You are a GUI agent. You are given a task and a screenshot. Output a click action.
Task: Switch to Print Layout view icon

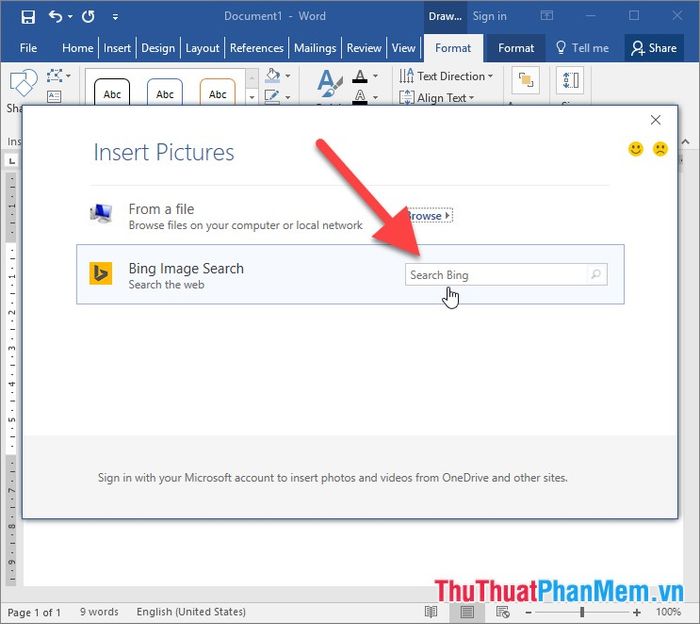(467, 612)
